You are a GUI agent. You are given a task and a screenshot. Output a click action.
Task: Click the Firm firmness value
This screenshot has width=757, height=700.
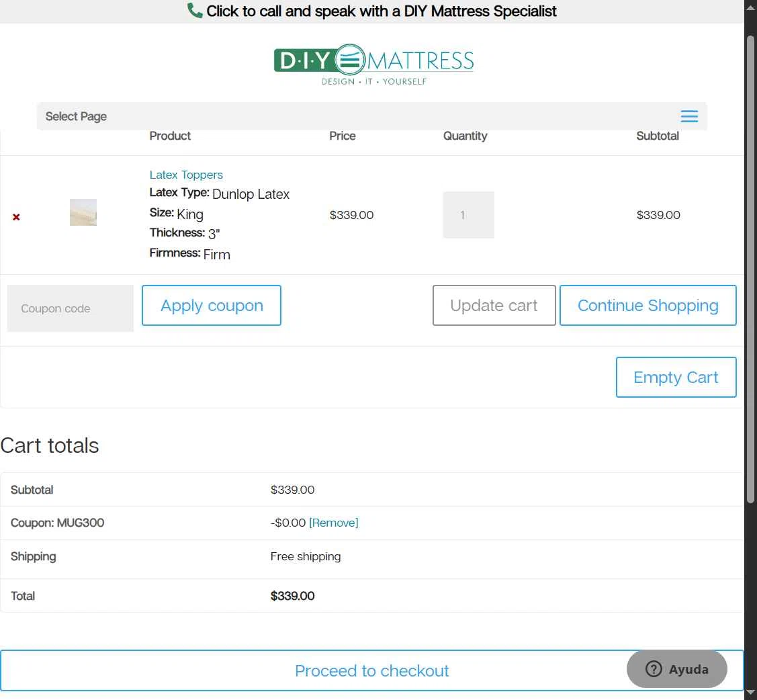pyautogui.click(x=217, y=255)
